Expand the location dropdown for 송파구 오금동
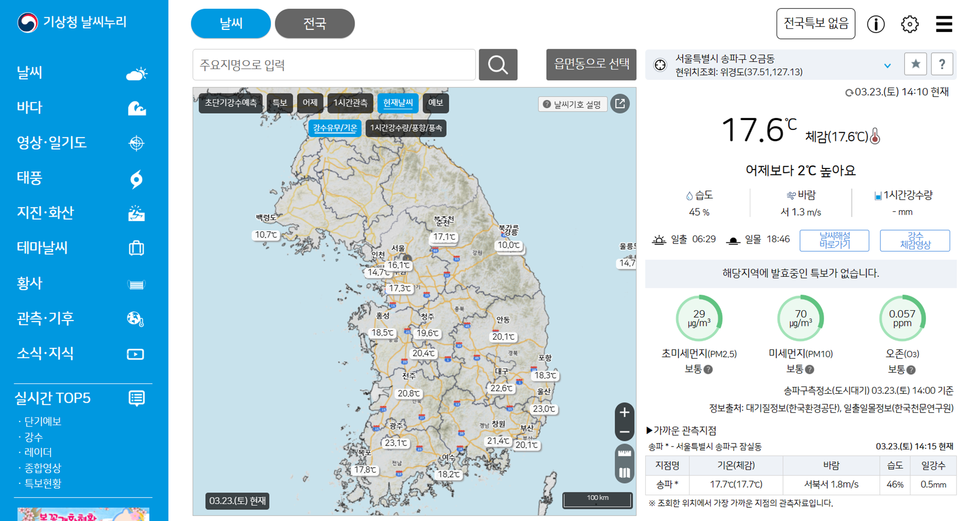The height and width of the screenshot is (521, 980). coord(886,65)
